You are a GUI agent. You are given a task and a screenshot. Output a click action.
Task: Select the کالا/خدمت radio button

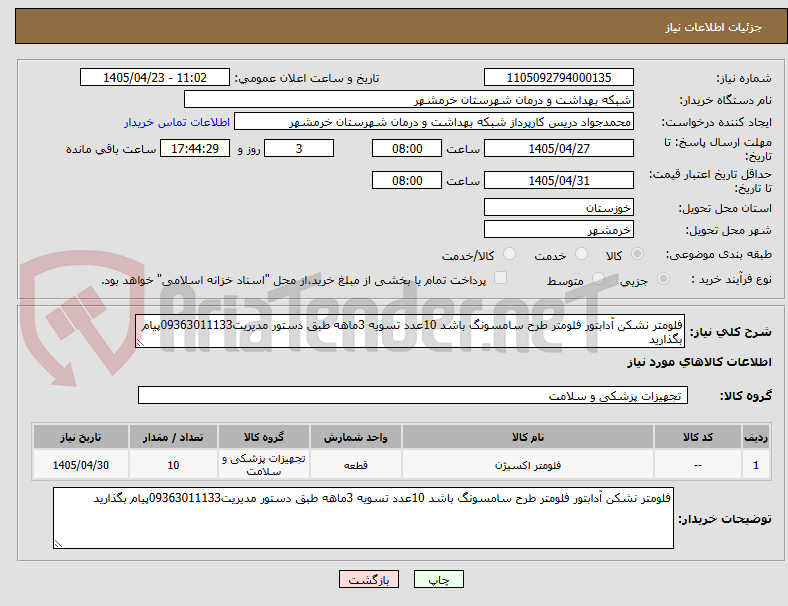click(510, 254)
